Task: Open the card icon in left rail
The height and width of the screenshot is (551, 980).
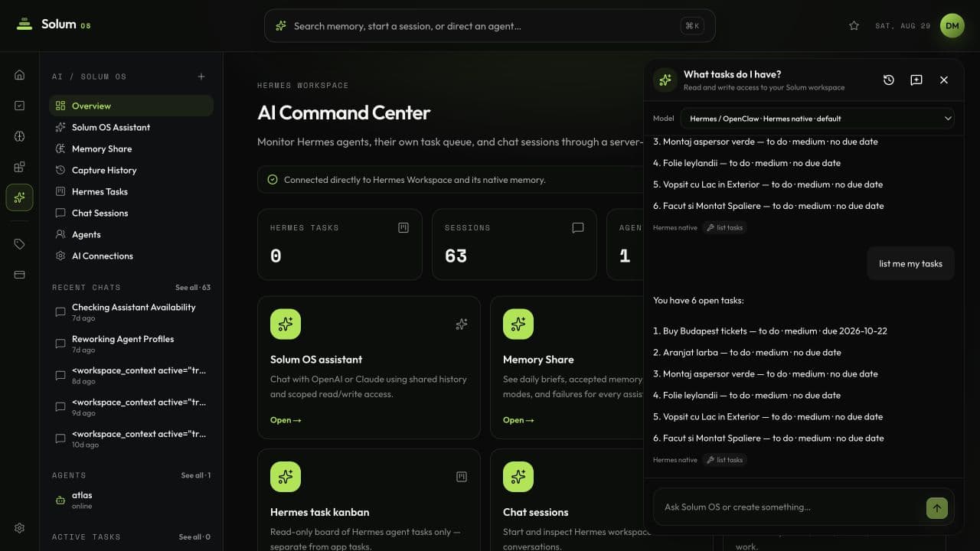Action: [19, 275]
